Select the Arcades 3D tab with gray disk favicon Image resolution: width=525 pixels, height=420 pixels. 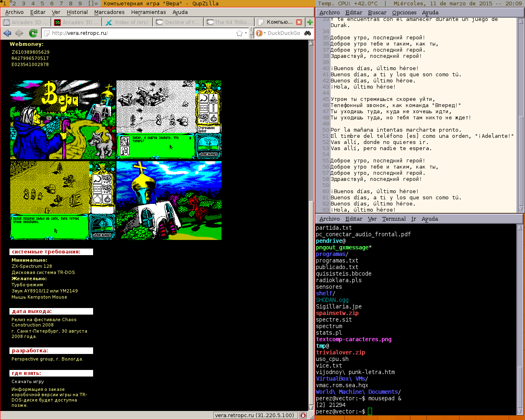25,22
